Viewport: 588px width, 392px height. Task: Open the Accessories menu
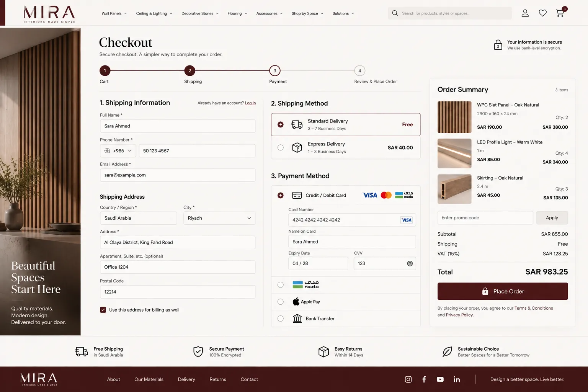pyautogui.click(x=269, y=13)
